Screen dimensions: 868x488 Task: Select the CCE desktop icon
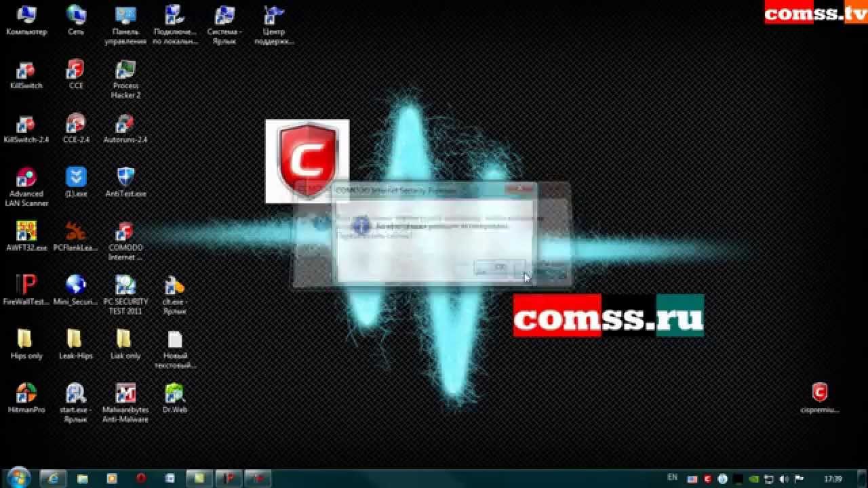pos(76,75)
